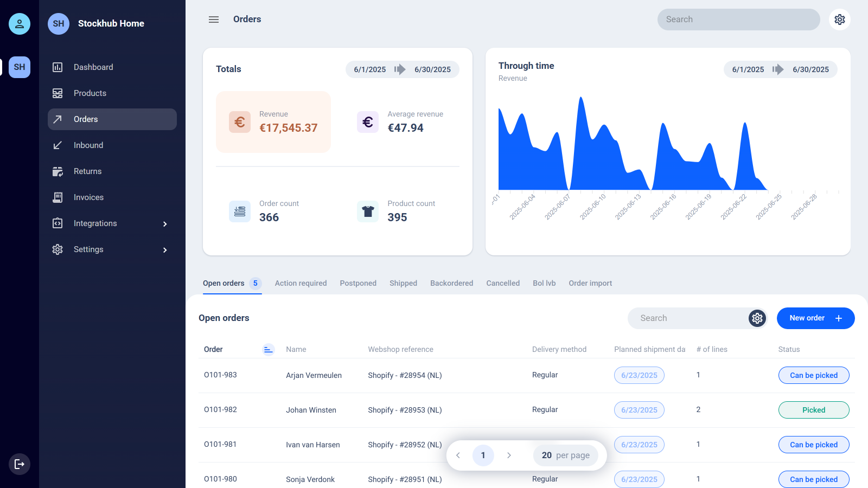Open Invoices in the sidebar
The height and width of the screenshot is (488, 868).
point(88,197)
